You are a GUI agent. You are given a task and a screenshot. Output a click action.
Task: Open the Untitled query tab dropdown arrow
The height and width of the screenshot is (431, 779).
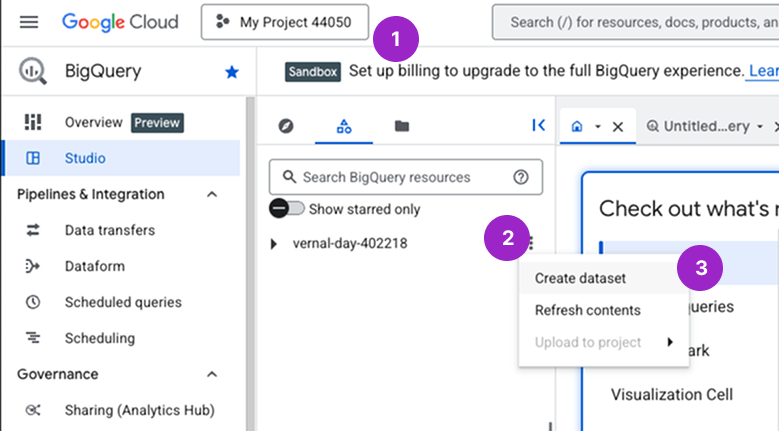pos(760,127)
